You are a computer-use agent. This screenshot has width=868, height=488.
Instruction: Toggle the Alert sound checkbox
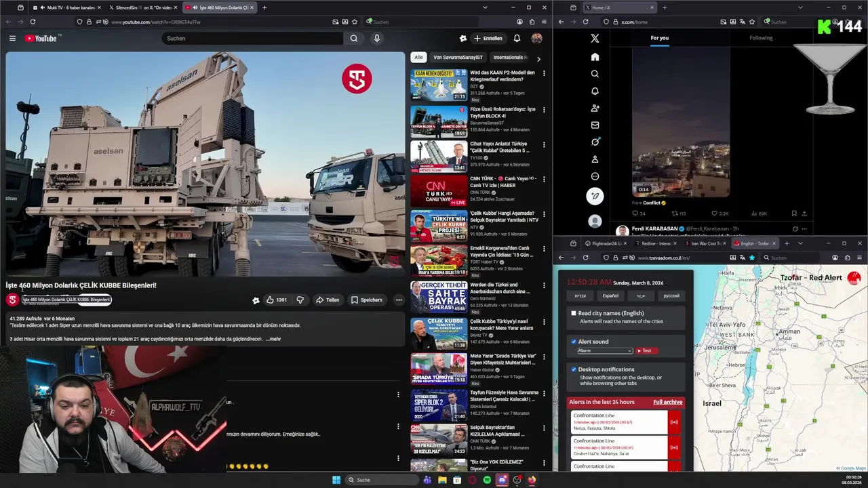click(x=574, y=342)
